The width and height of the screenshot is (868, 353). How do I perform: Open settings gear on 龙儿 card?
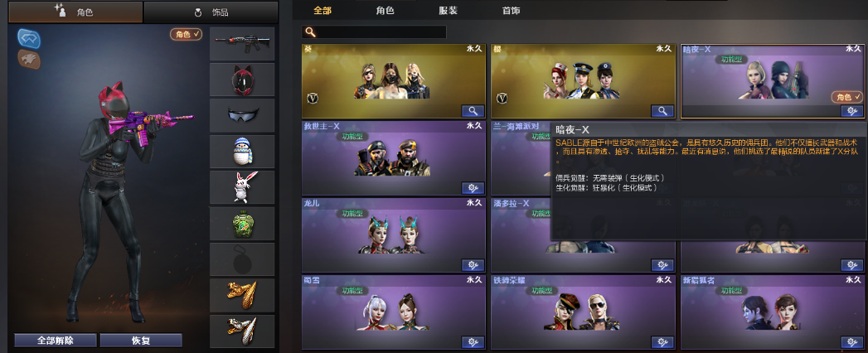tap(473, 265)
